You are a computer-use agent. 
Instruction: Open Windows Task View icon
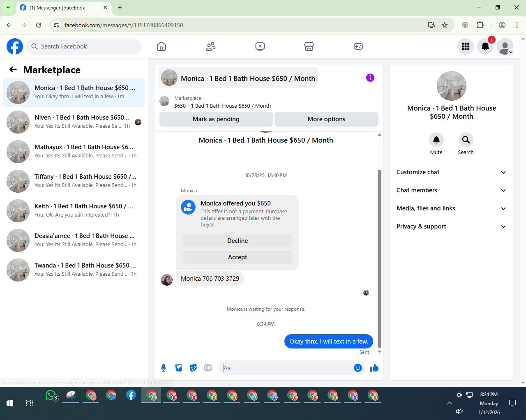tap(30, 403)
